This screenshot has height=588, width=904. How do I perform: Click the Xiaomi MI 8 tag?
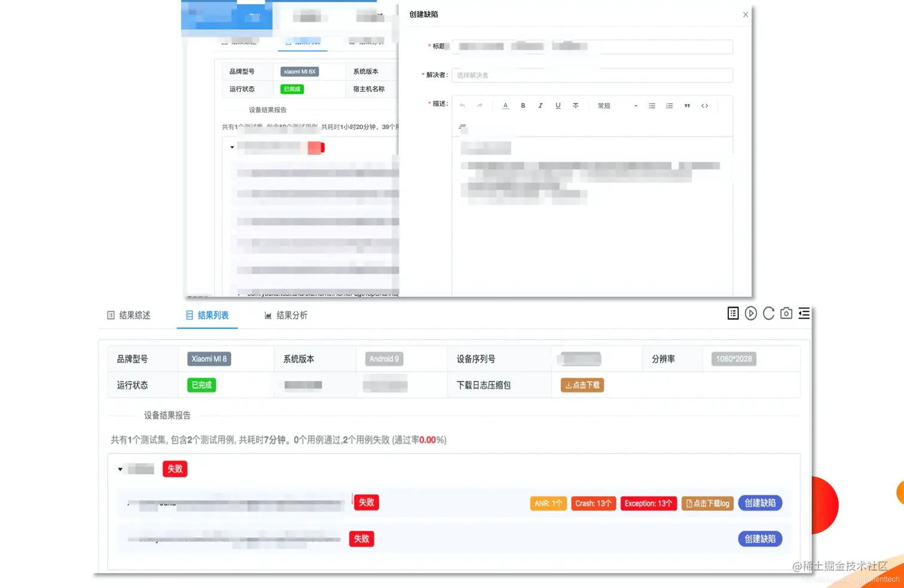point(209,359)
